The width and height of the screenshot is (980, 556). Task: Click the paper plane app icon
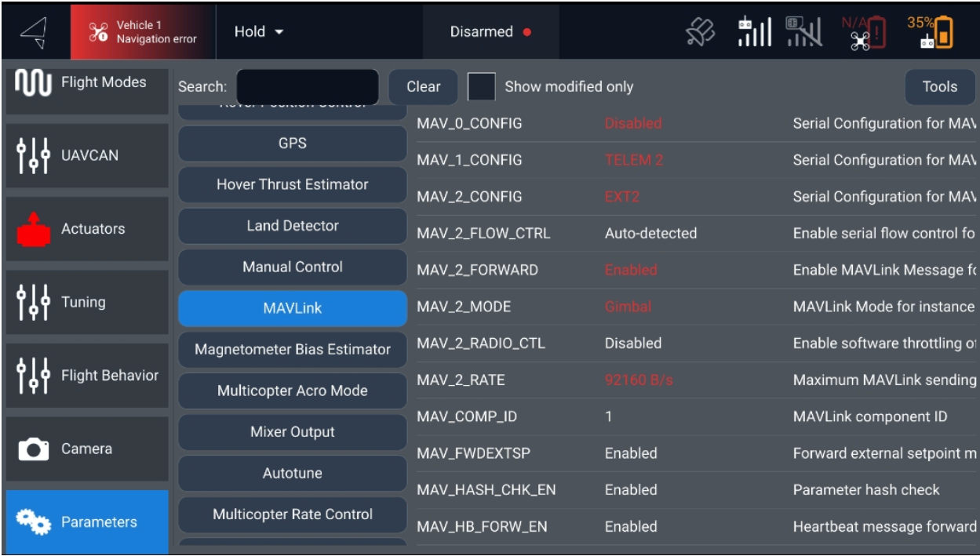(x=33, y=32)
